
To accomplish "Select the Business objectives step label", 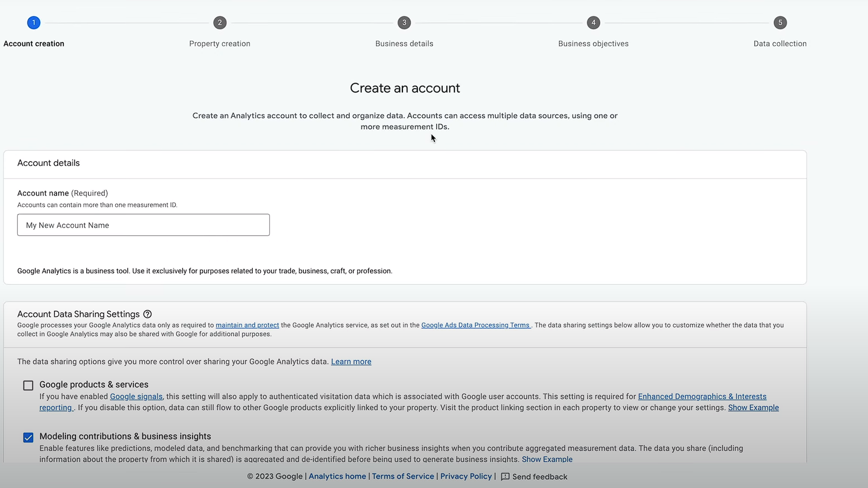I will click(593, 44).
